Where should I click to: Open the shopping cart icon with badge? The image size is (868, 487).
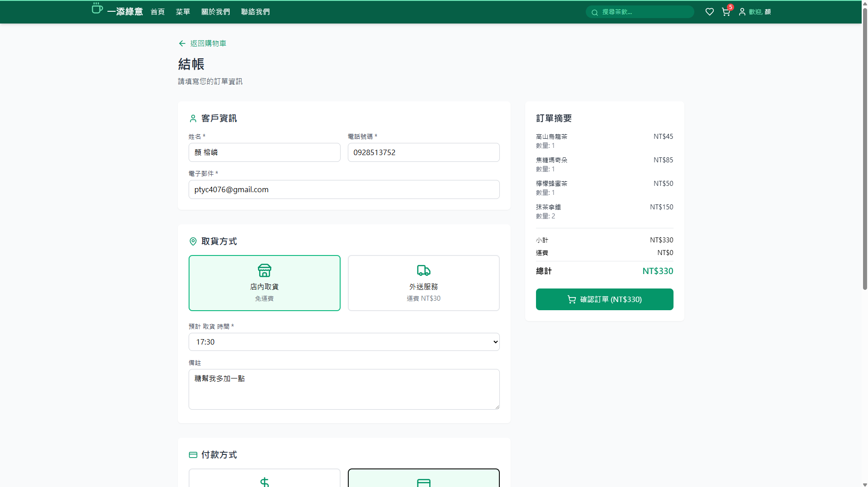pyautogui.click(x=726, y=12)
